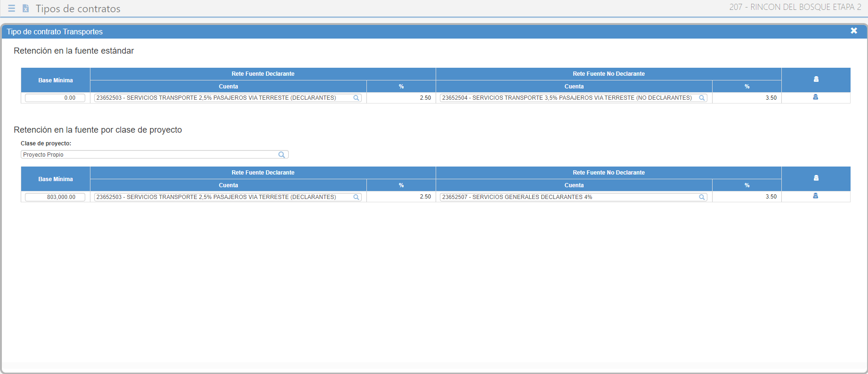The width and height of the screenshot is (868, 374).
Task: Select the Proyecto Propio project class field
Action: tap(154, 155)
